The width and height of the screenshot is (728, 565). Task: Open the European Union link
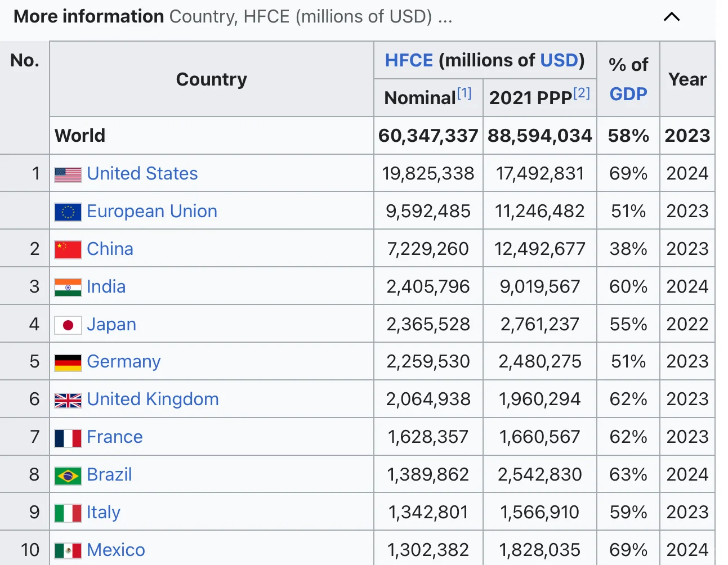(x=152, y=211)
